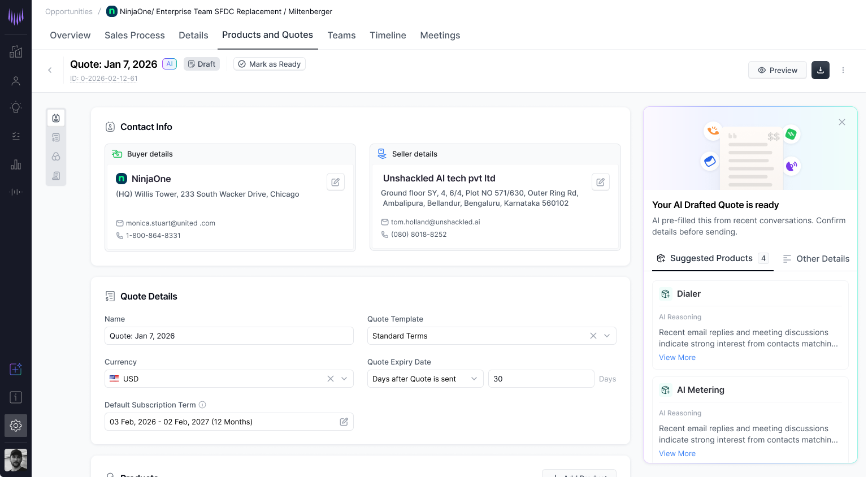
Task: Open the bar chart reports icon in sidebar
Action: click(16, 164)
